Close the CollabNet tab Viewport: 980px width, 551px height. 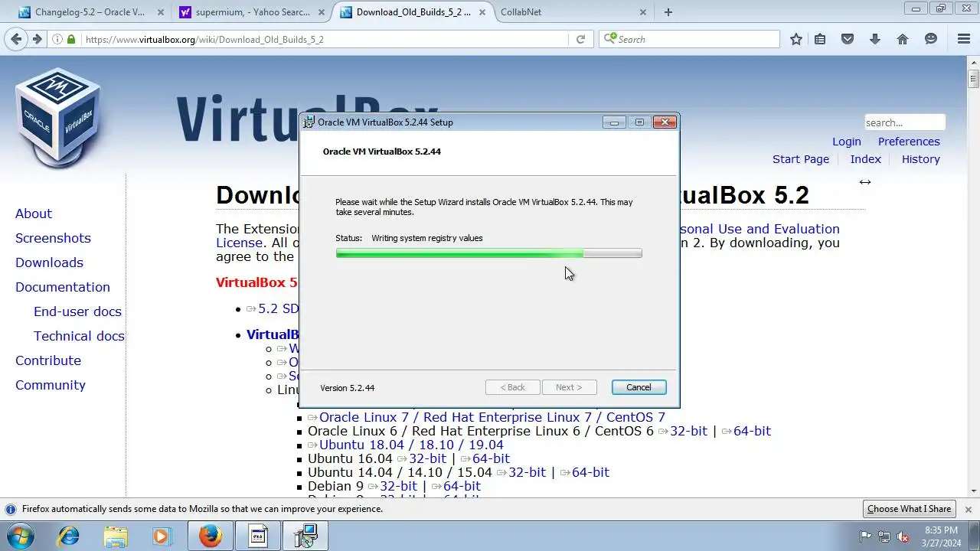(x=643, y=12)
